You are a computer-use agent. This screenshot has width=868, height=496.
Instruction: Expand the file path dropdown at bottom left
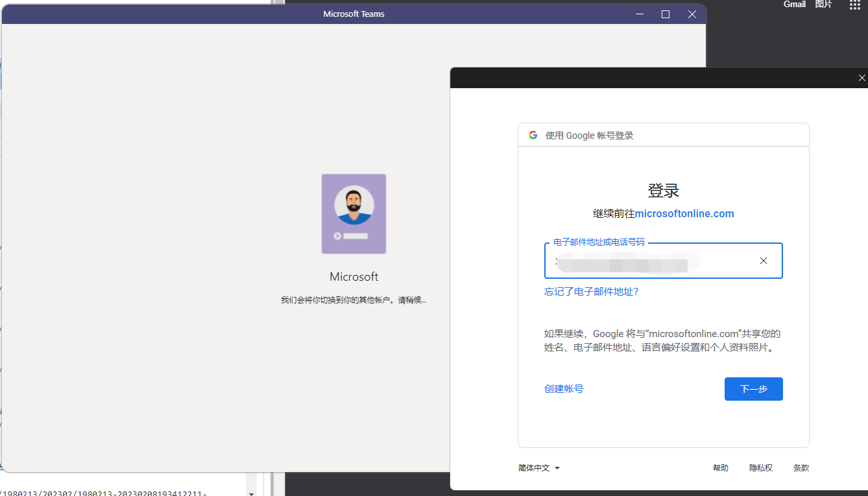(x=251, y=491)
